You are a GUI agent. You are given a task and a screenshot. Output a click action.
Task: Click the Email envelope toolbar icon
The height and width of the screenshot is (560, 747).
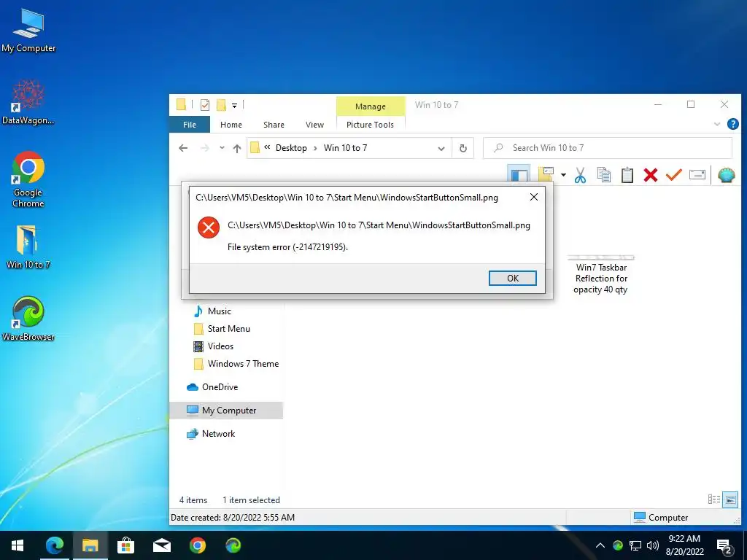click(x=697, y=175)
